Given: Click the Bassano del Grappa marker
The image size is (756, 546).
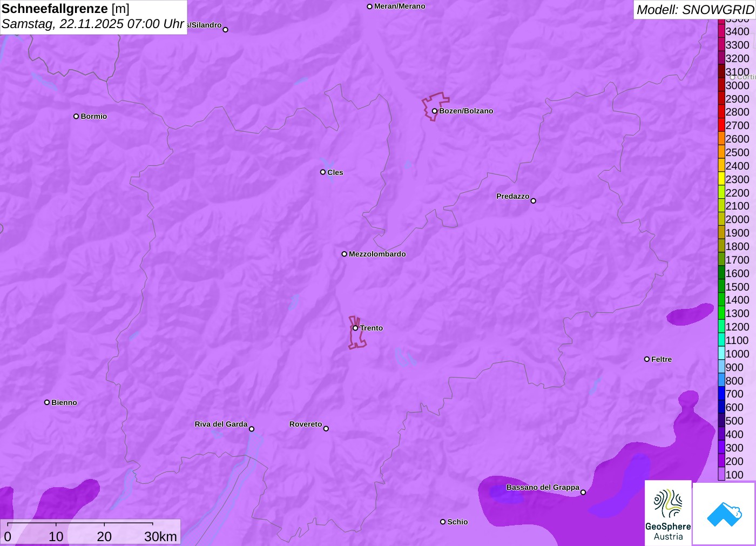Looking at the screenshot, I should tap(583, 492).
